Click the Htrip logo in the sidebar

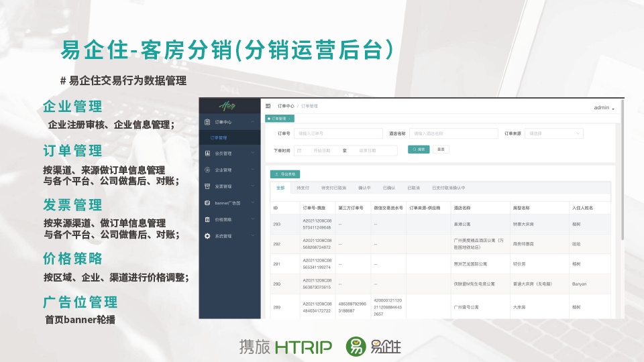click(228, 106)
